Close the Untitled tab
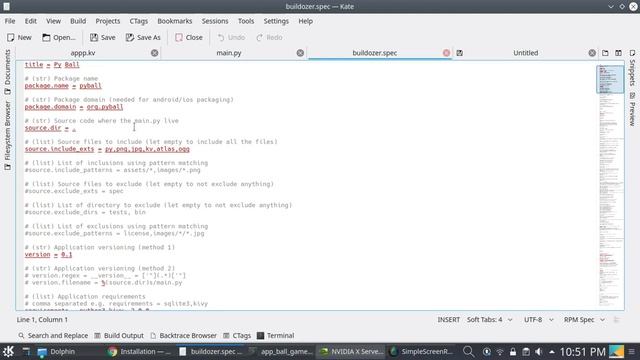The width and height of the screenshot is (640, 360). [x=592, y=53]
